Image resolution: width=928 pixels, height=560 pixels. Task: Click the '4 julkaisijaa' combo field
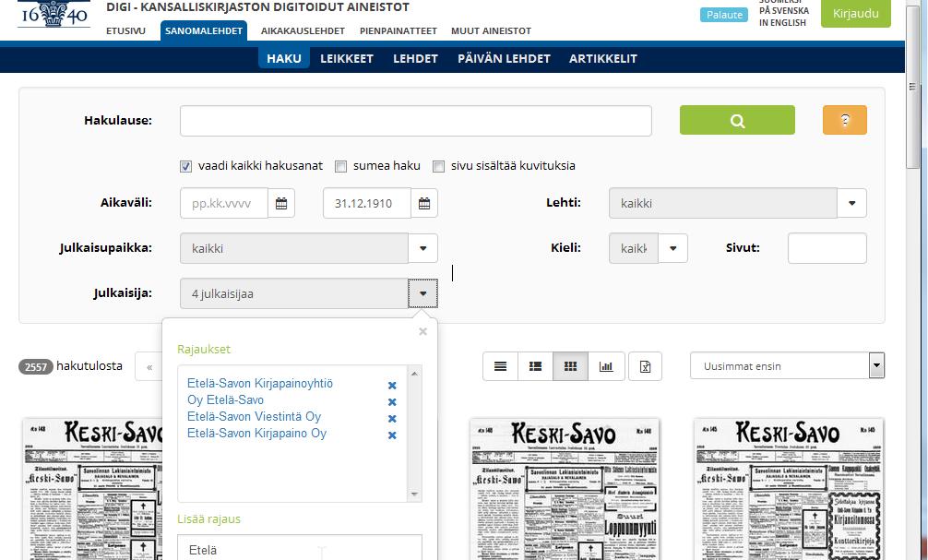(x=294, y=293)
